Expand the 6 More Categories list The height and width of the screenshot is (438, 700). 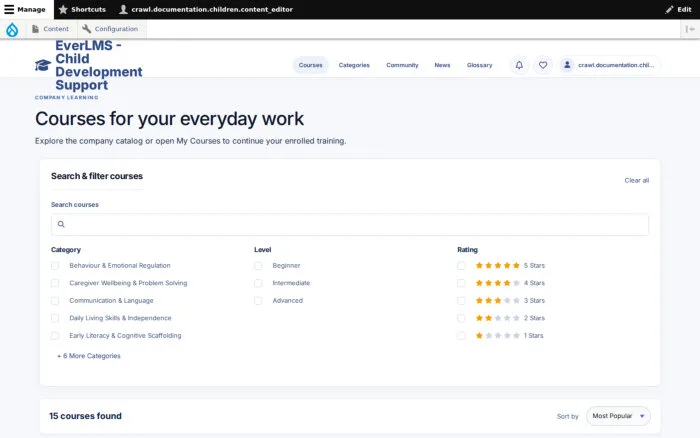pos(89,356)
